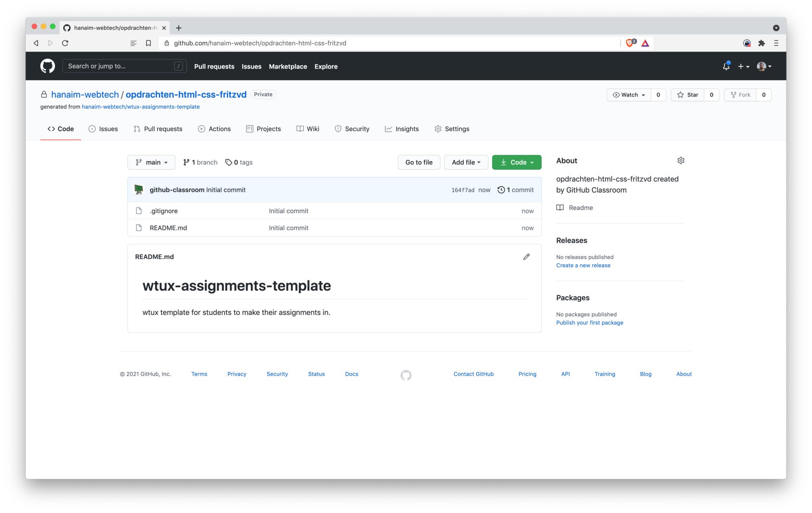Click Terms in footer

pyautogui.click(x=199, y=374)
